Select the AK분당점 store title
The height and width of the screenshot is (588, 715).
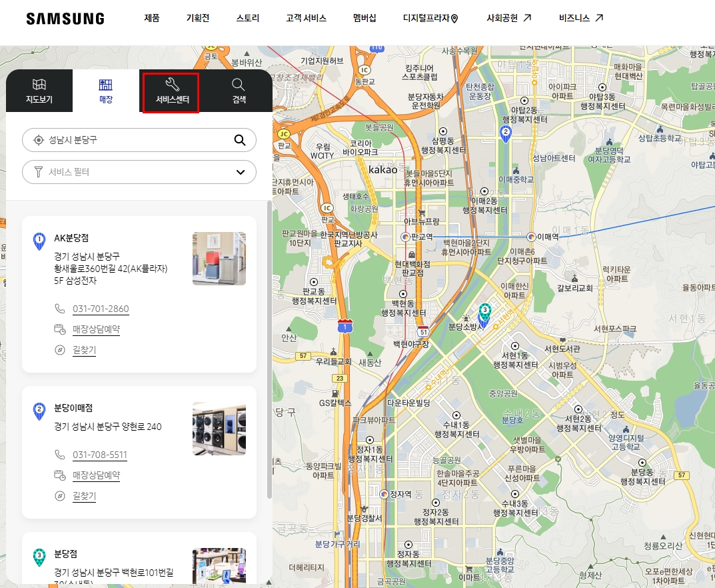71,237
